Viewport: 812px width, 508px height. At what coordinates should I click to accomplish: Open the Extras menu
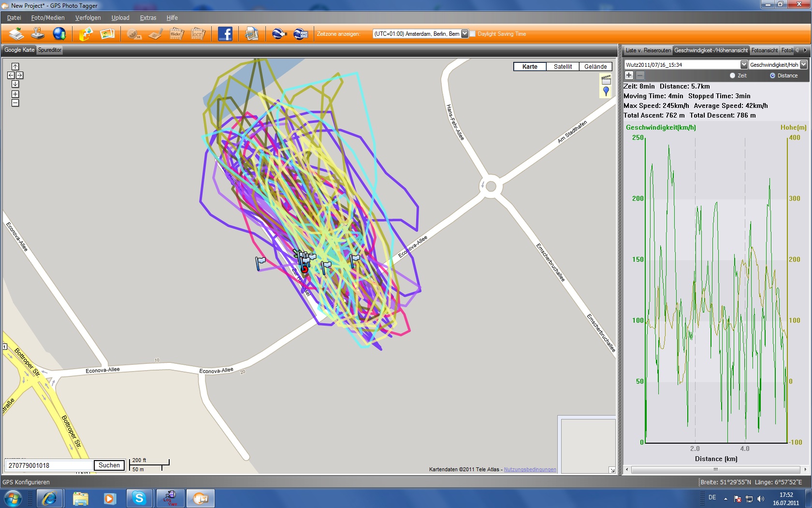[x=148, y=18]
